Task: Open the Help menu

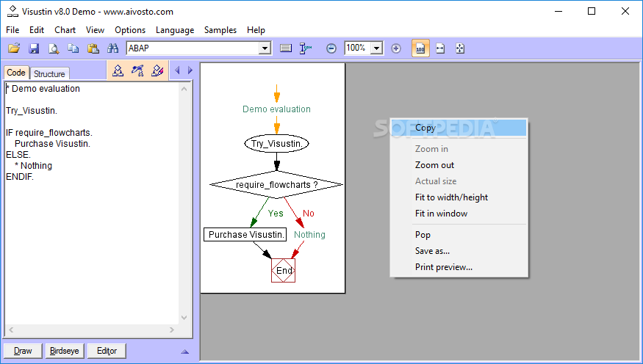Action: (x=256, y=30)
